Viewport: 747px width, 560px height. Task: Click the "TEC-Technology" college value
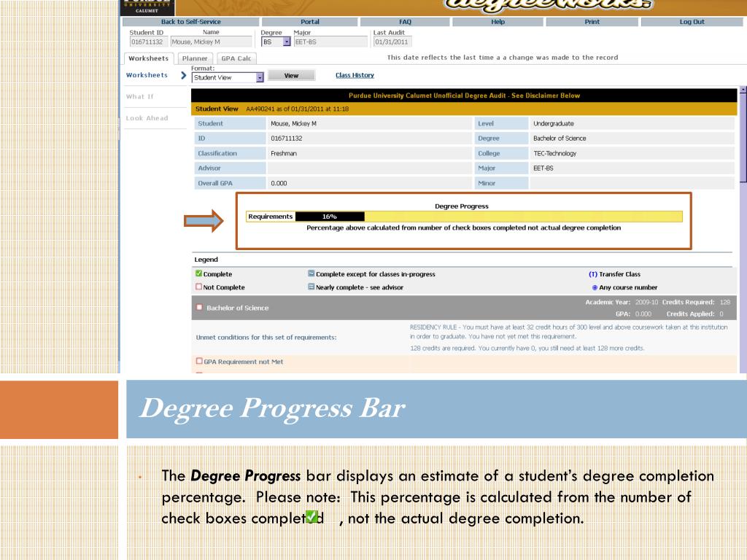tap(554, 153)
